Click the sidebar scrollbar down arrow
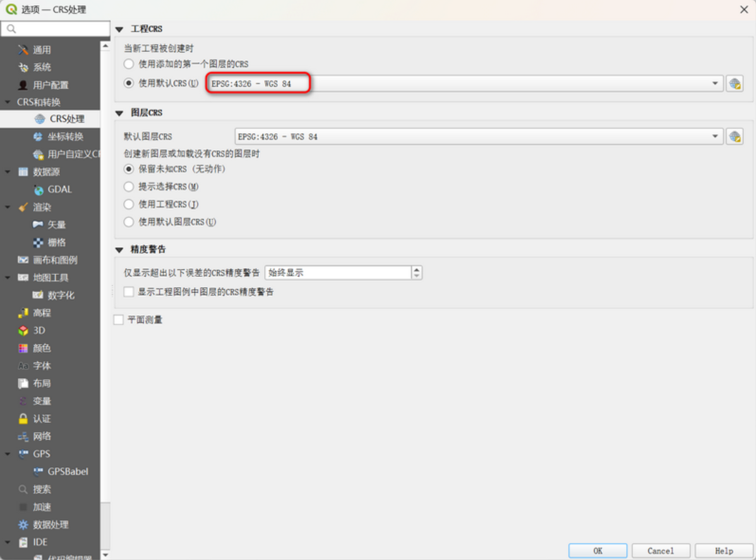 pyautogui.click(x=105, y=555)
